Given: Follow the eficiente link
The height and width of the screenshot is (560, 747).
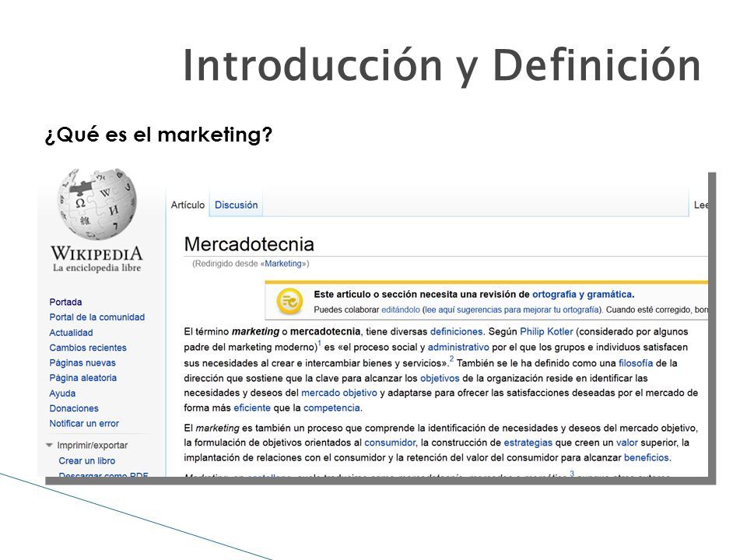Looking at the screenshot, I should 252,408.
